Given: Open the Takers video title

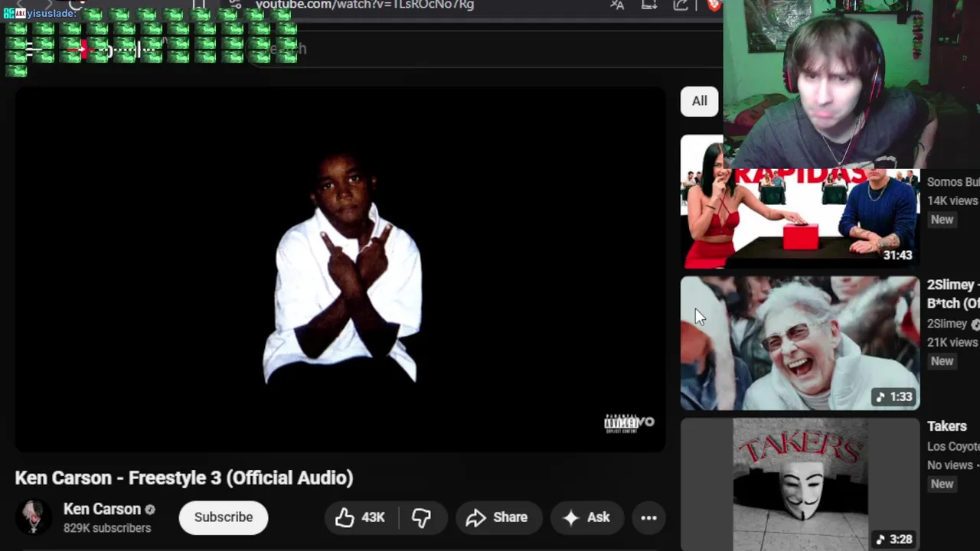Looking at the screenshot, I should 947,426.
